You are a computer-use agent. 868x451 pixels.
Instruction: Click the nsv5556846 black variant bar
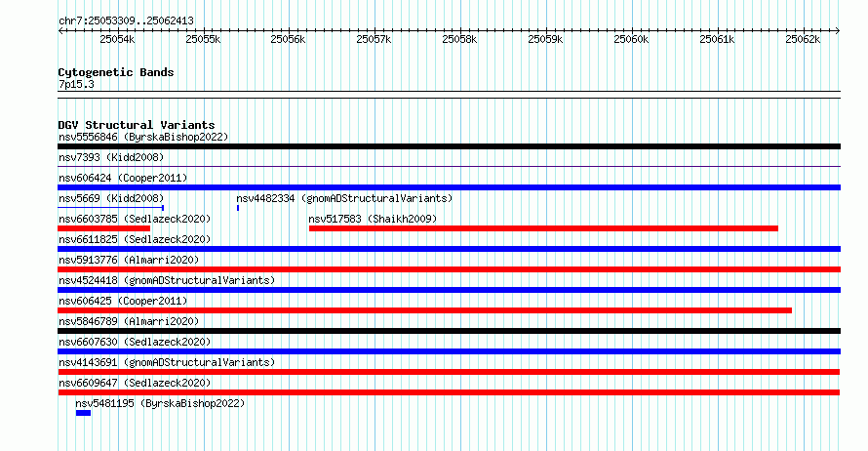point(449,146)
